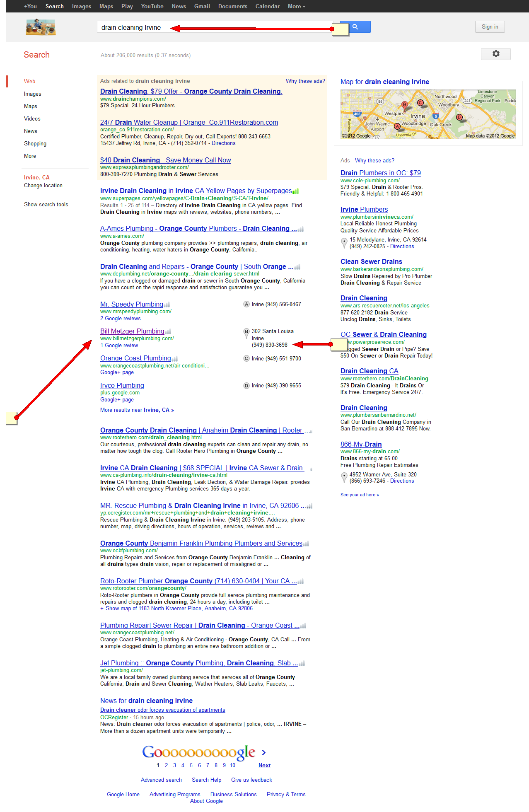Screen dimensions: 529x812
Task: Select Images in the left sidebar
Action: point(33,94)
